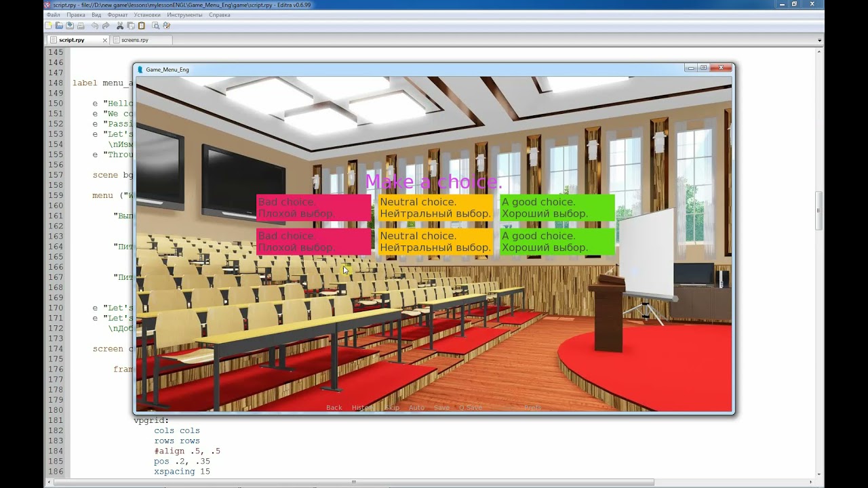Click the Redo arrow icon
868x488 pixels.
(x=106, y=26)
